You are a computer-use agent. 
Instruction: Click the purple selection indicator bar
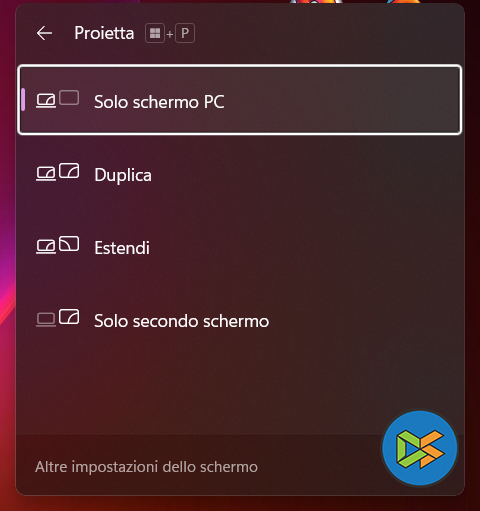[x=23, y=100]
